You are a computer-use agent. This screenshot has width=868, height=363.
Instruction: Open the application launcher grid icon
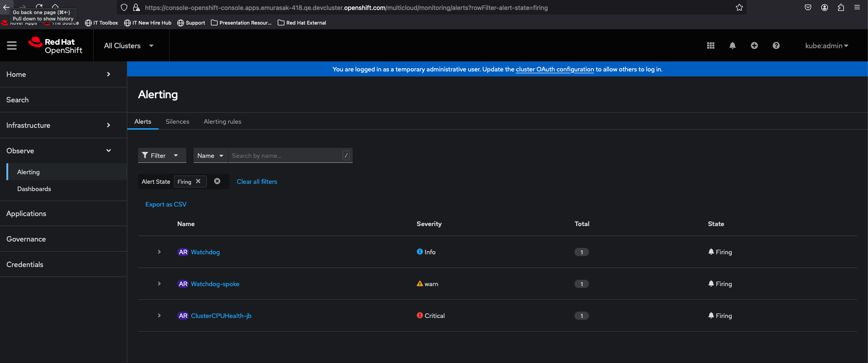[x=711, y=45]
